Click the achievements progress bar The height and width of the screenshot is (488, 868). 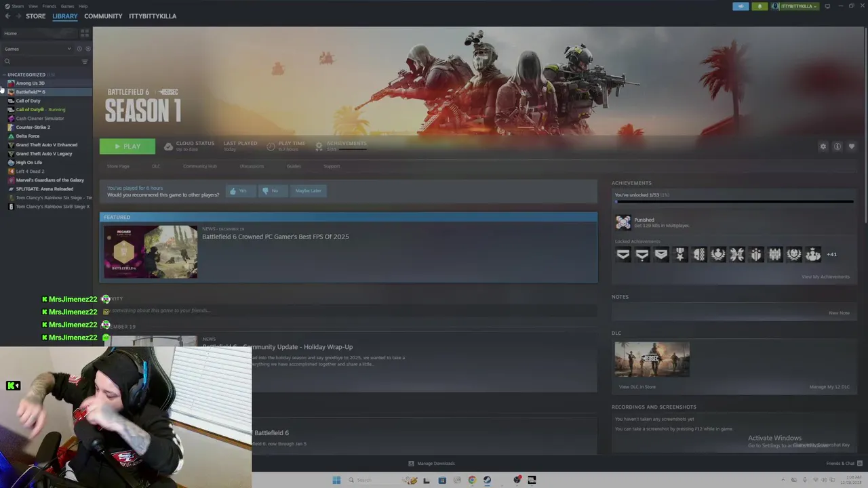click(x=734, y=202)
